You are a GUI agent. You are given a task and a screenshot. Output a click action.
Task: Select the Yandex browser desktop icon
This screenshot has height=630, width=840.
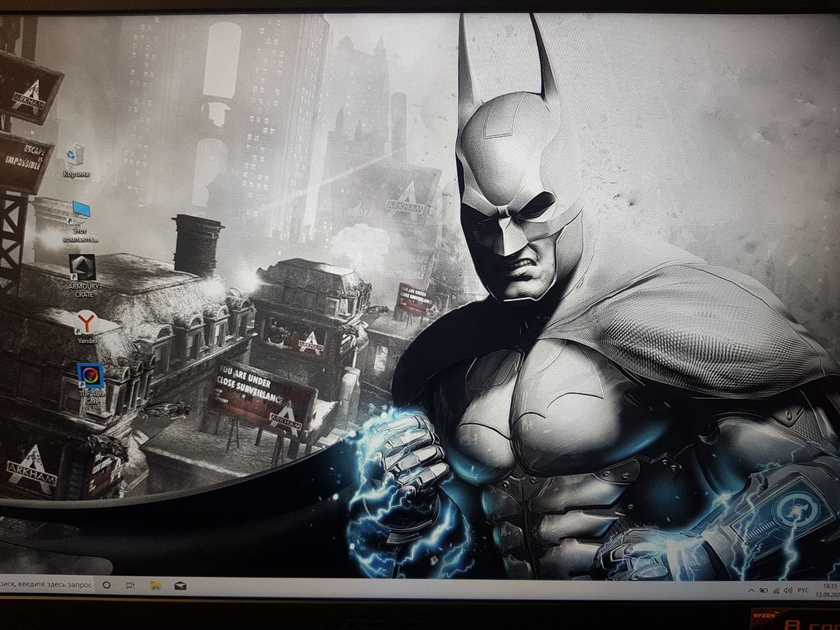click(x=87, y=326)
